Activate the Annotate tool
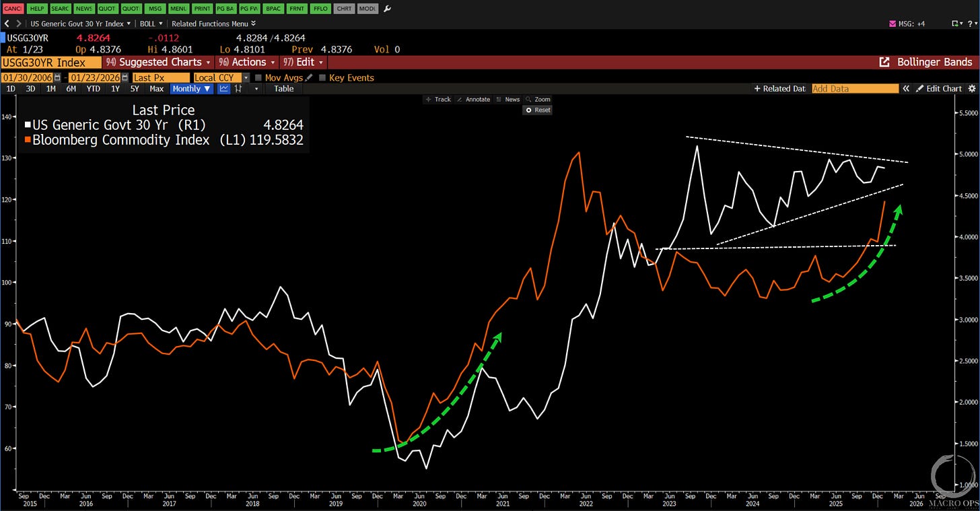This screenshot has width=980, height=511. tap(474, 99)
